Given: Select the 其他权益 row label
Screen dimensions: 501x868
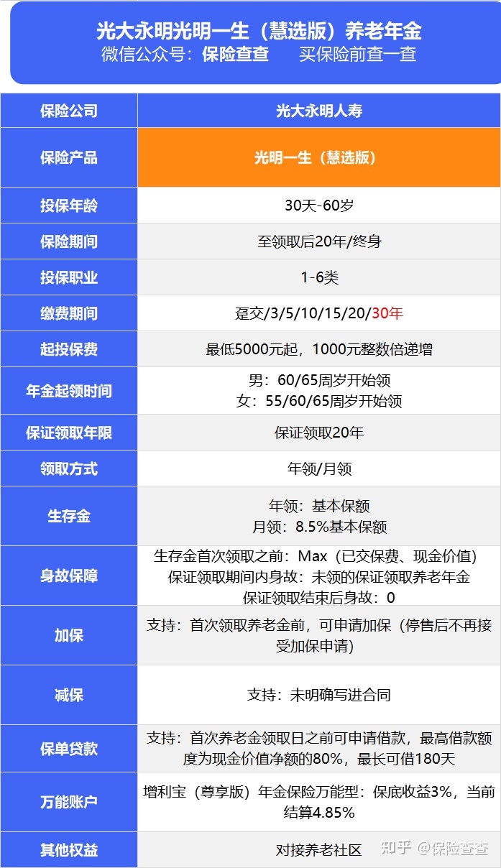Looking at the screenshot, I should pos(69,850).
